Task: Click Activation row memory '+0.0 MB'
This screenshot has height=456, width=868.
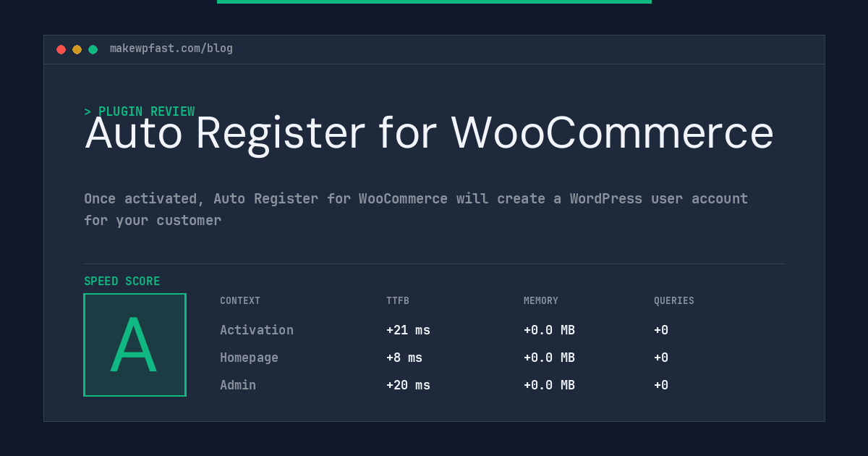Action: tap(549, 330)
